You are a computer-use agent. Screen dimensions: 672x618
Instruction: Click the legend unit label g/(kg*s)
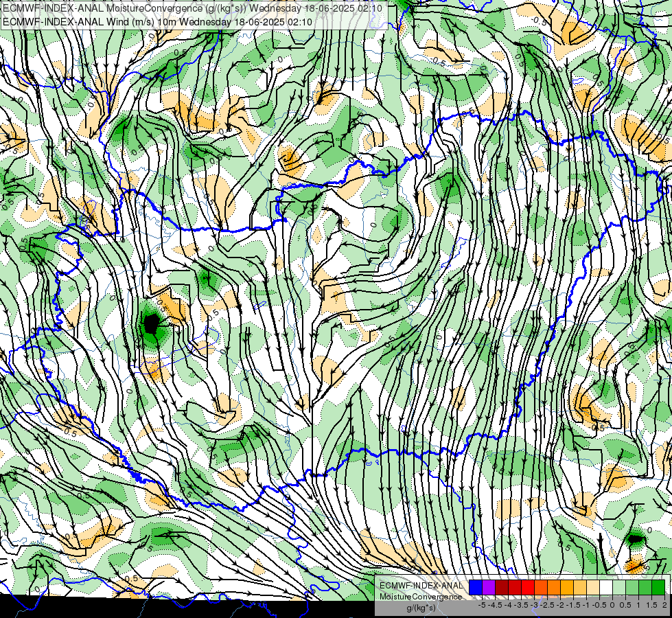tap(421, 608)
